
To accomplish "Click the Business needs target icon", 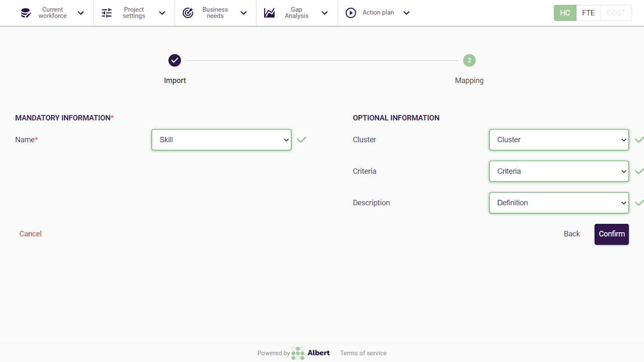I will tap(188, 13).
